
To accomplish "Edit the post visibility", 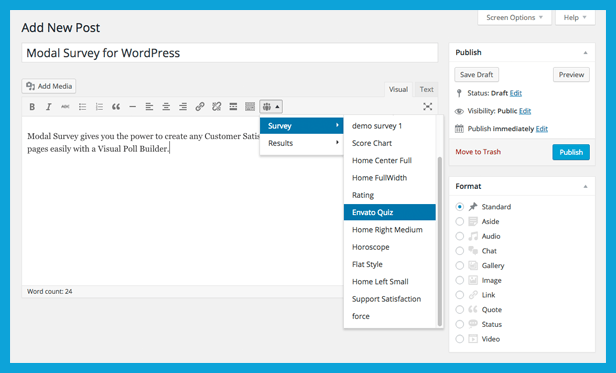I will point(525,111).
